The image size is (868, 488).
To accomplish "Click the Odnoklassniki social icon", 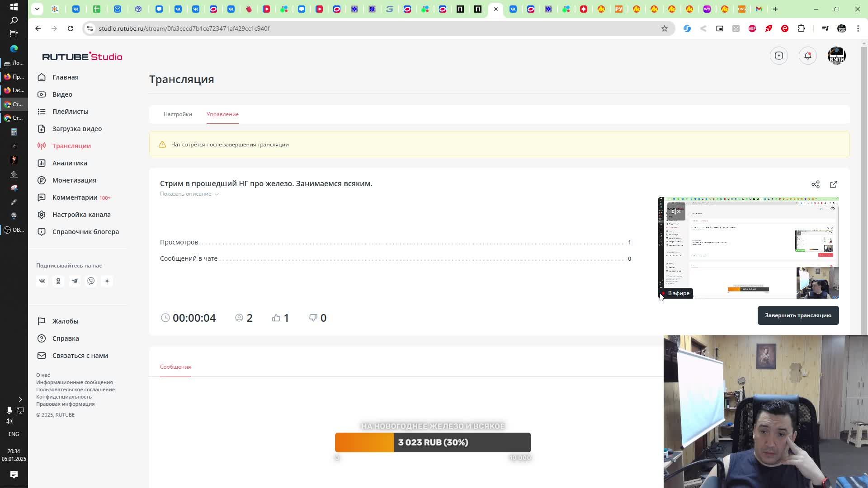I will click(58, 281).
